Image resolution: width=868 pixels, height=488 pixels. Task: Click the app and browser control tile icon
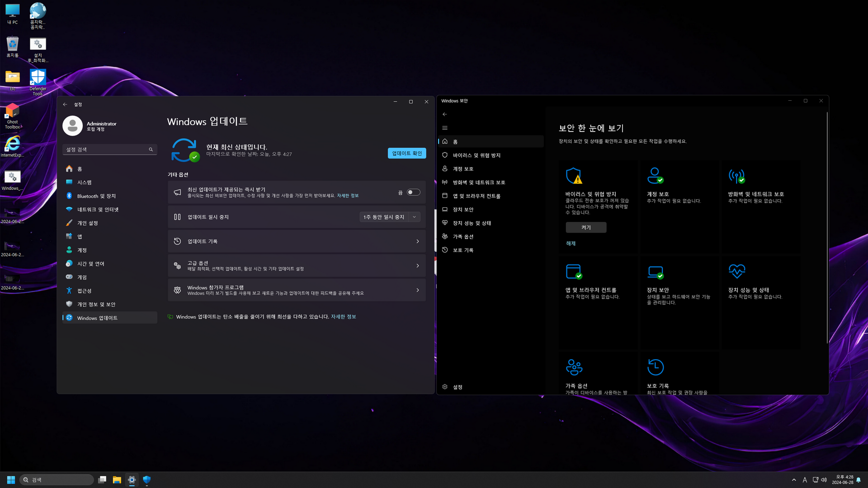tap(574, 272)
